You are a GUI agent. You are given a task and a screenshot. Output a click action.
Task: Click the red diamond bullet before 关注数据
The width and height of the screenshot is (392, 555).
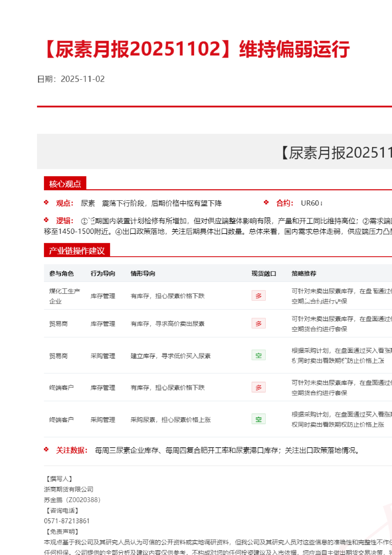point(46,450)
